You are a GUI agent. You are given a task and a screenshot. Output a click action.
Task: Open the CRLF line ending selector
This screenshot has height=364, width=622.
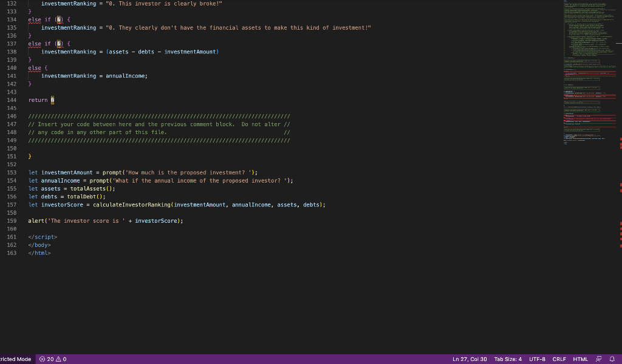point(559,359)
